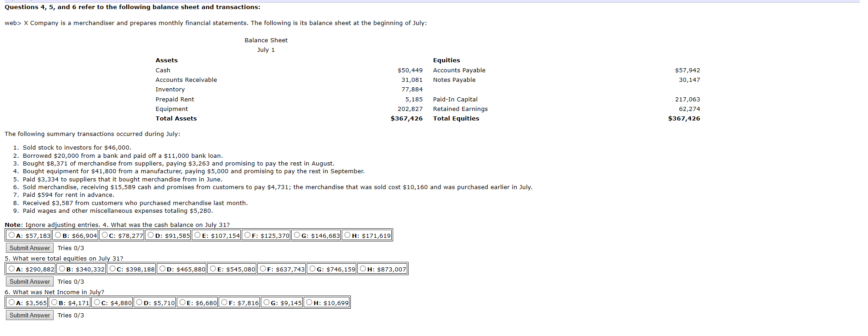This screenshot has width=868, height=336.
Task: Select option F: $125,370 for cash balance
Action: [x=247, y=235]
